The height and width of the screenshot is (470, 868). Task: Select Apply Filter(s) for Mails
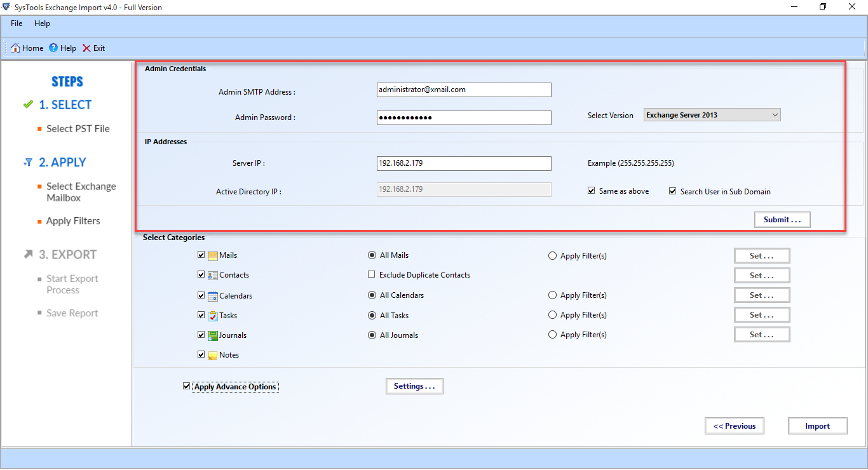552,256
